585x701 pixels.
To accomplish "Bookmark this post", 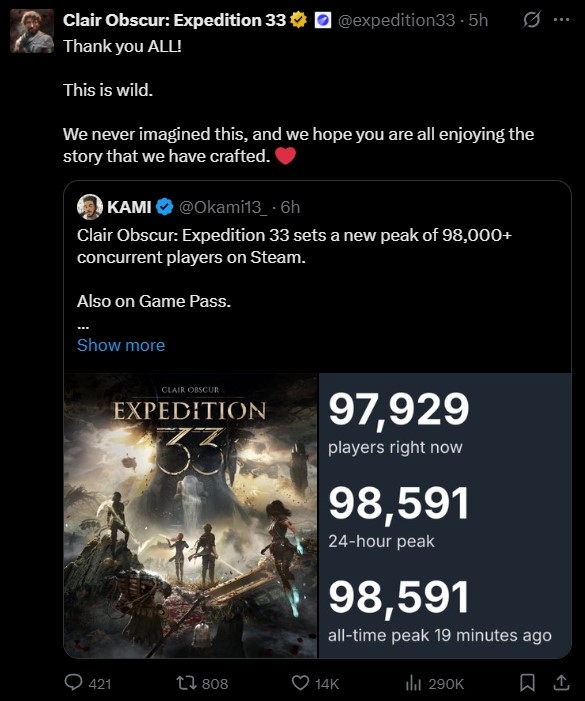I will [528, 683].
